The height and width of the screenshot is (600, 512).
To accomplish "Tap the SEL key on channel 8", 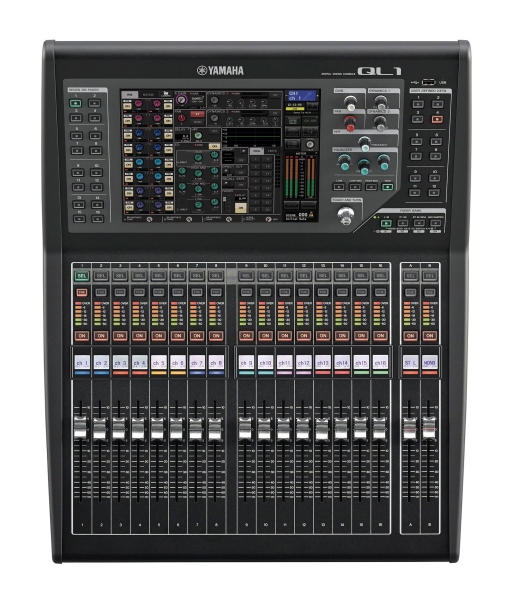I will (x=215, y=276).
